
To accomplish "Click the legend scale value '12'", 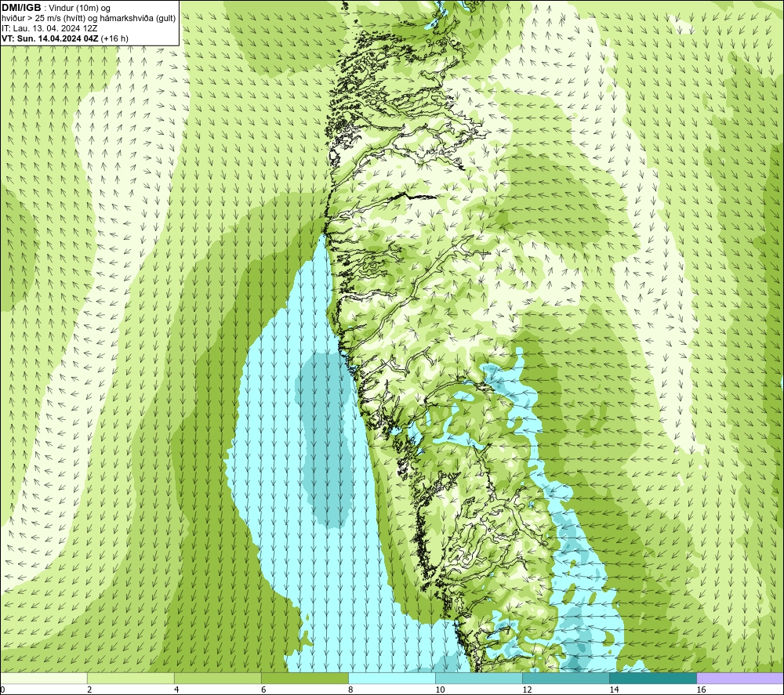I will point(527,690).
